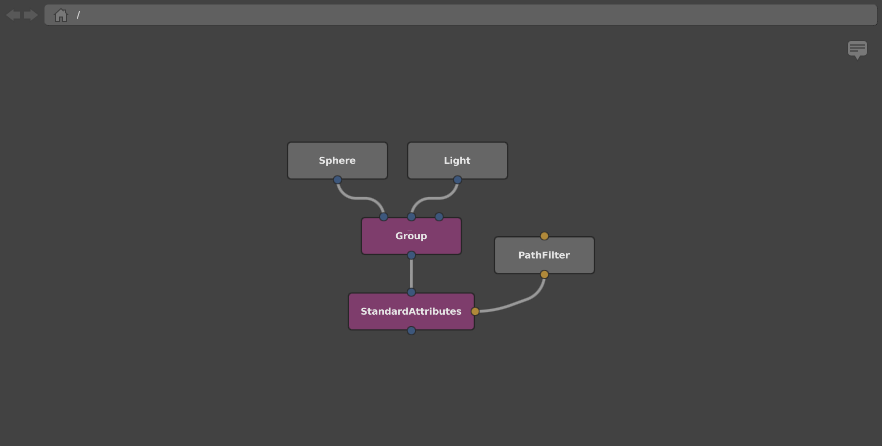Click PathFilter bottom orange output plug
This screenshot has width=882, height=446.
tap(544, 274)
